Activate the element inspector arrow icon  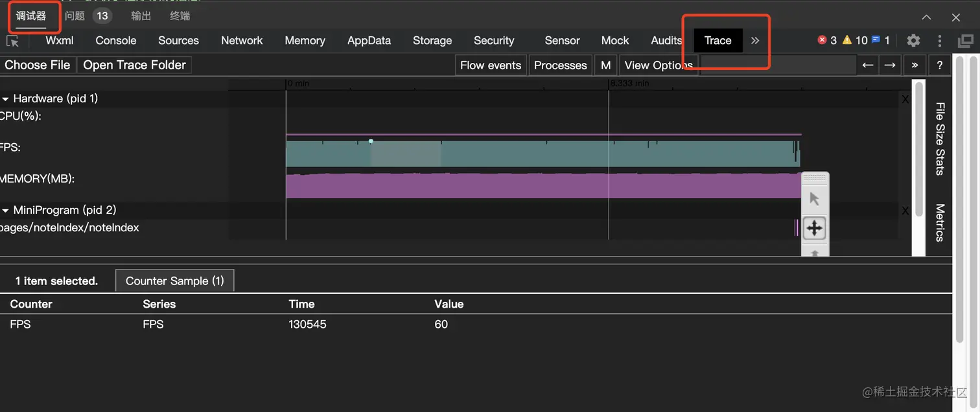[x=12, y=41]
